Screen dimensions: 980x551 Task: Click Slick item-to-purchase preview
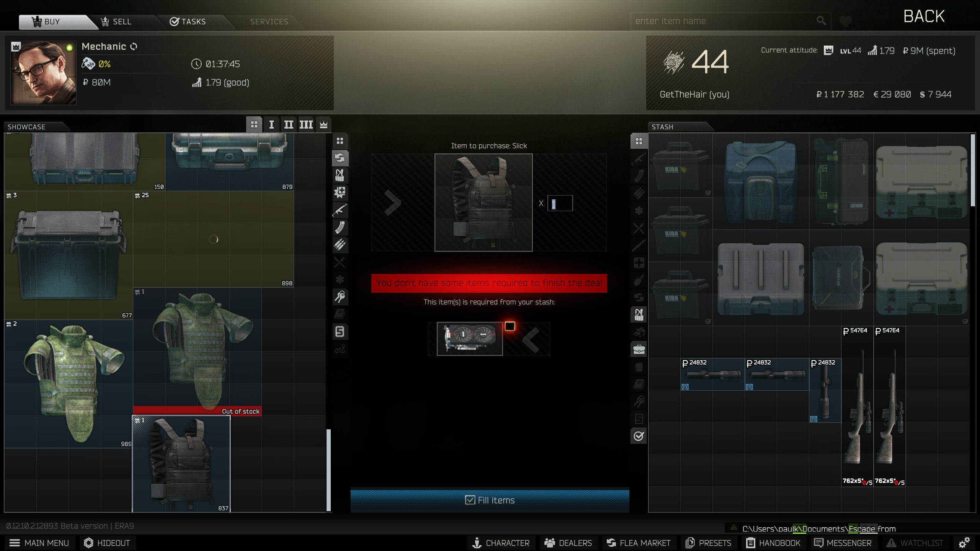[x=483, y=202]
